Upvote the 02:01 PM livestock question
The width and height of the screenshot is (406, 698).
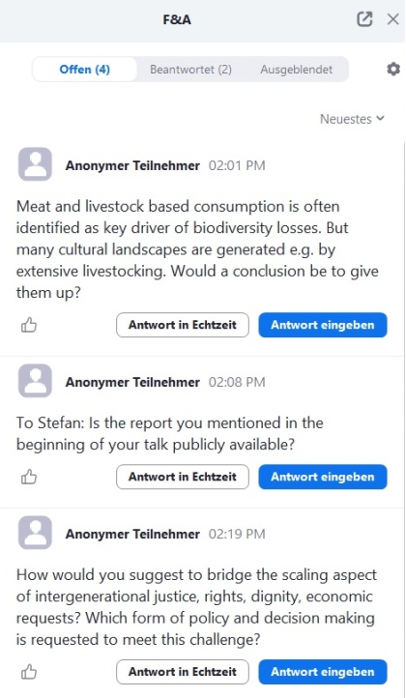29,325
